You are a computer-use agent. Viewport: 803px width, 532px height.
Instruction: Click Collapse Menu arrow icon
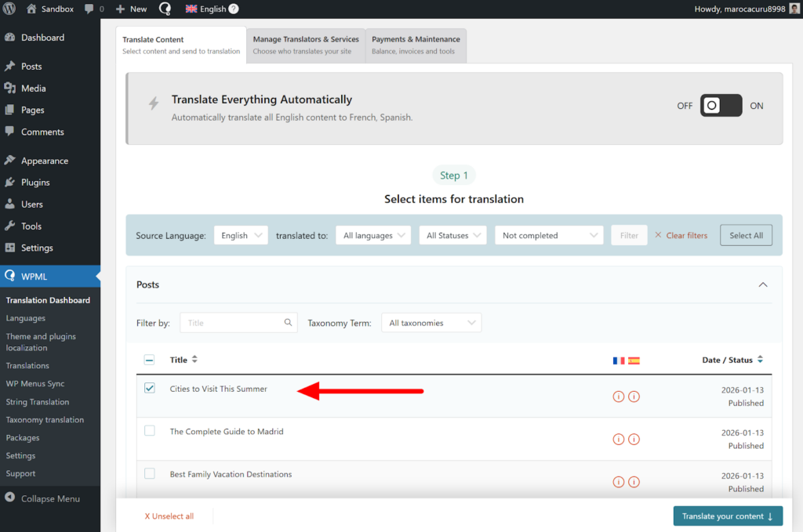click(x=9, y=498)
